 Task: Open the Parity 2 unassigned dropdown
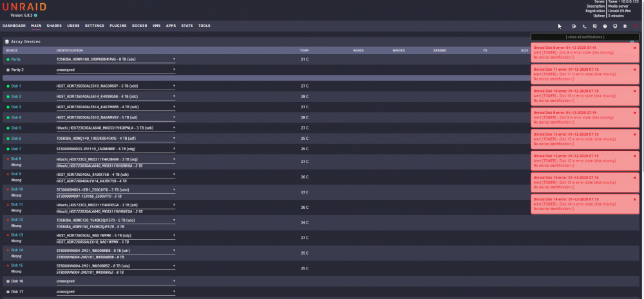click(x=116, y=70)
